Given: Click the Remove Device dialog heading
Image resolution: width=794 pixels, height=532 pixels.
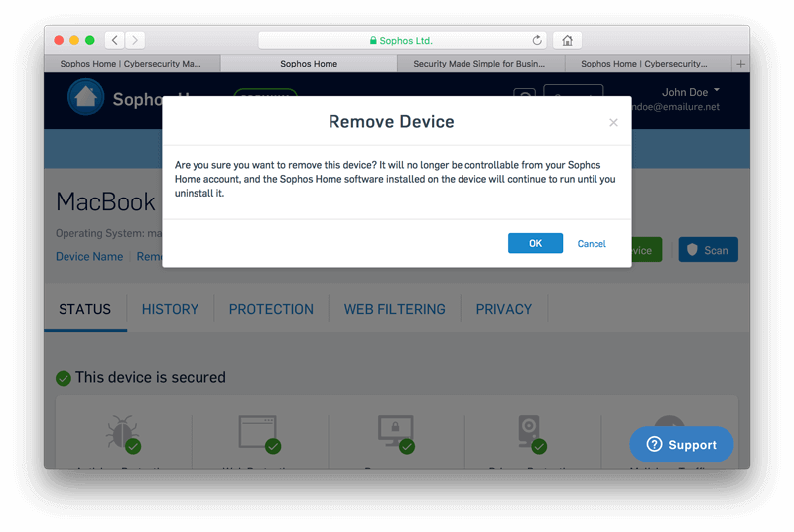Looking at the screenshot, I should [x=391, y=121].
